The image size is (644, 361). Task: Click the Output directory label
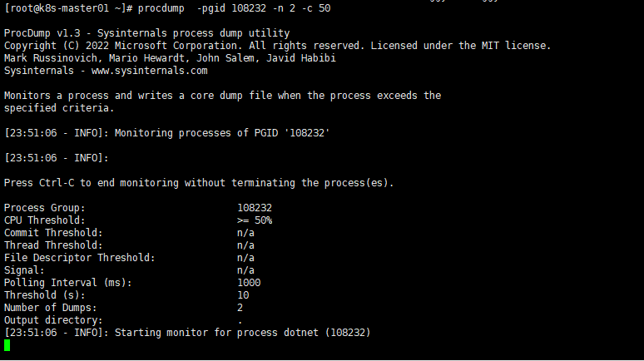click(53, 320)
